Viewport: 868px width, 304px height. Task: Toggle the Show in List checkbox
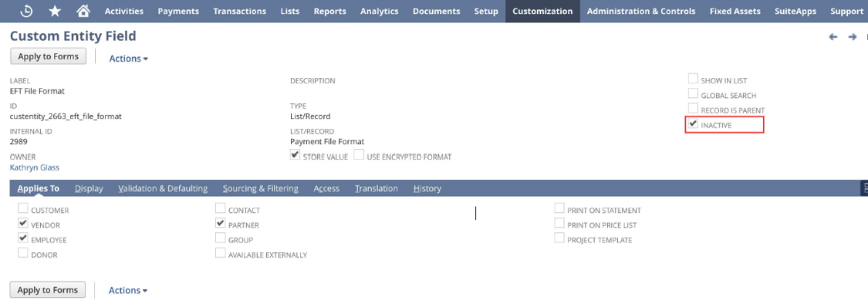click(693, 79)
